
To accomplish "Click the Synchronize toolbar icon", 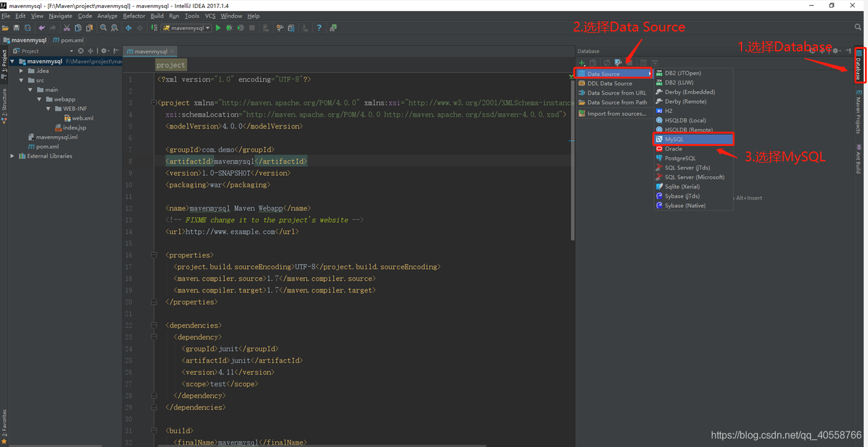I will click(28, 28).
